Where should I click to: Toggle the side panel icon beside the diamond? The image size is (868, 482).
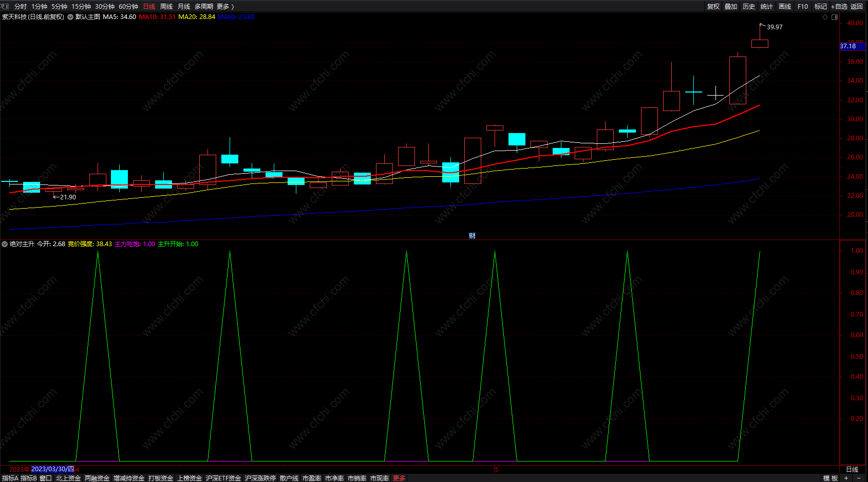(835, 17)
